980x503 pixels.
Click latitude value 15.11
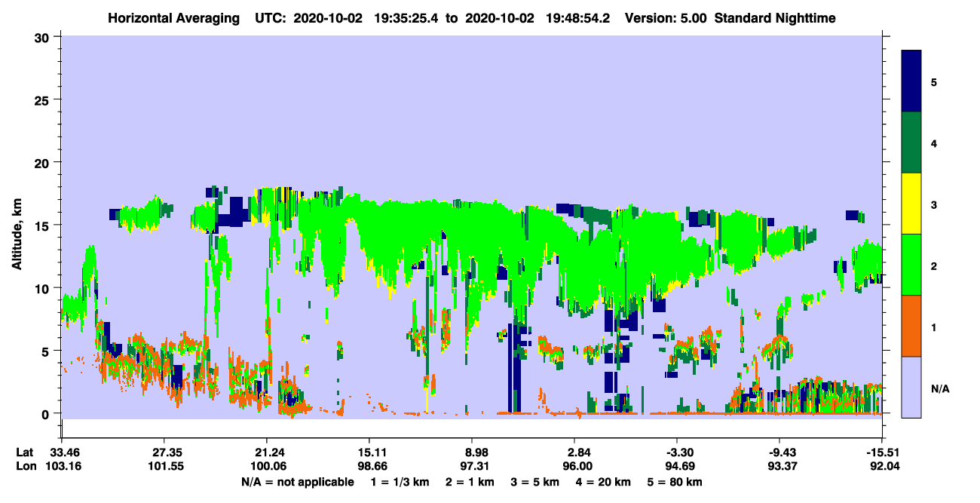point(369,452)
